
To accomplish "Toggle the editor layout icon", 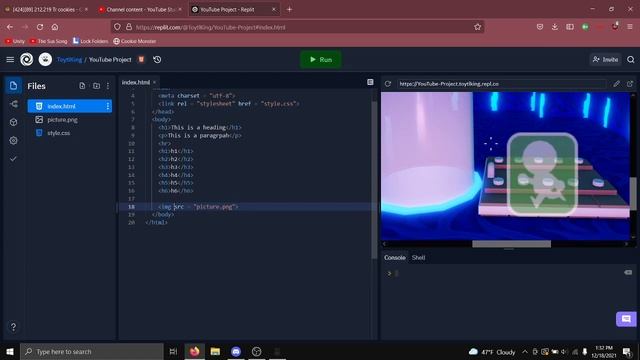I will coord(370,82).
